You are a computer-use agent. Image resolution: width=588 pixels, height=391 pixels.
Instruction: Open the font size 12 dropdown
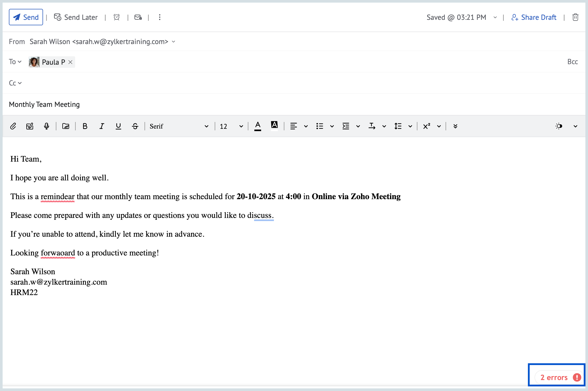pyautogui.click(x=231, y=126)
